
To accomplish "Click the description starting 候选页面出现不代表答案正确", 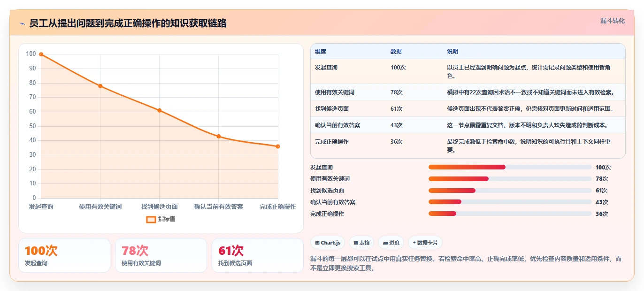I will pyautogui.click(x=530, y=109).
